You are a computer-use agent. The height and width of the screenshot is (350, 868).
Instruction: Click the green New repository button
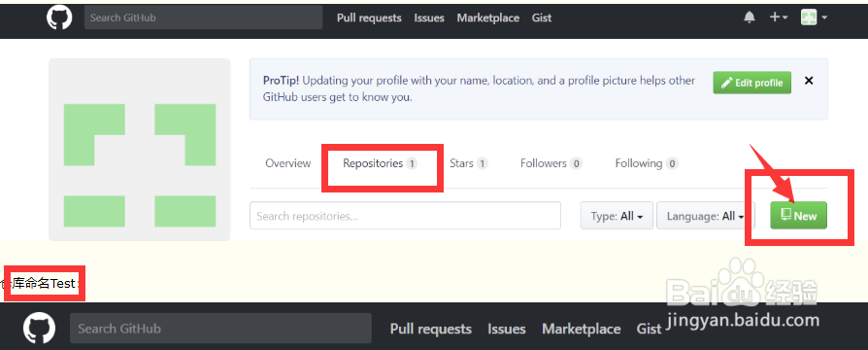pos(798,215)
